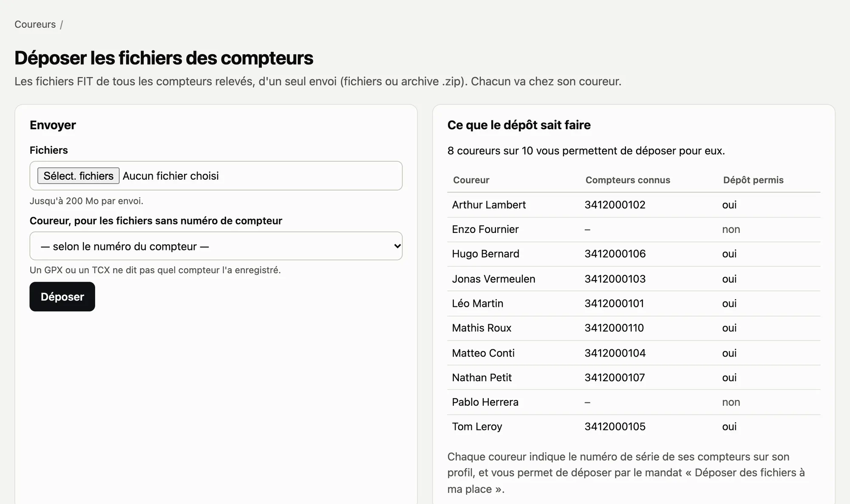Click the Aucun fichier choisi file field
850x504 pixels.
point(216,176)
